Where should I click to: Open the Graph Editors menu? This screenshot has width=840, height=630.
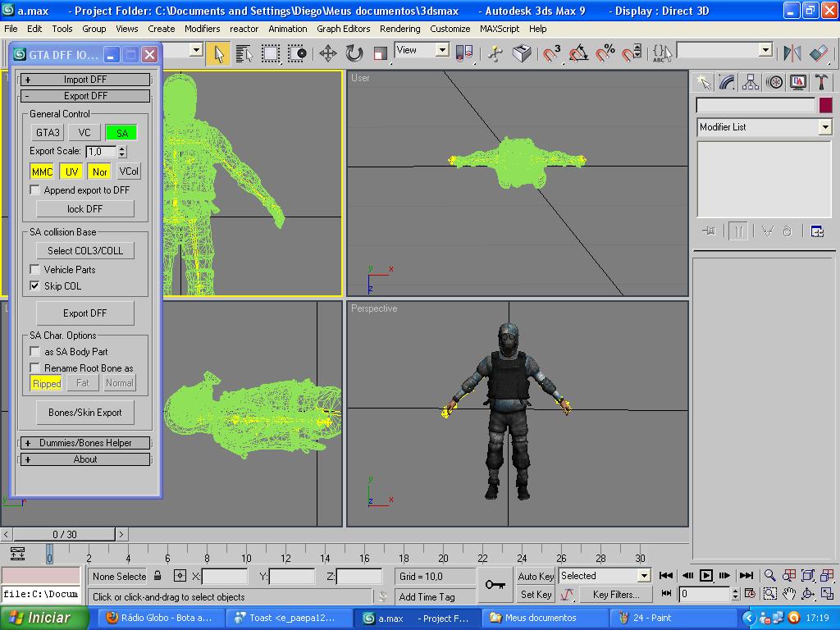(x=343, y=29)
